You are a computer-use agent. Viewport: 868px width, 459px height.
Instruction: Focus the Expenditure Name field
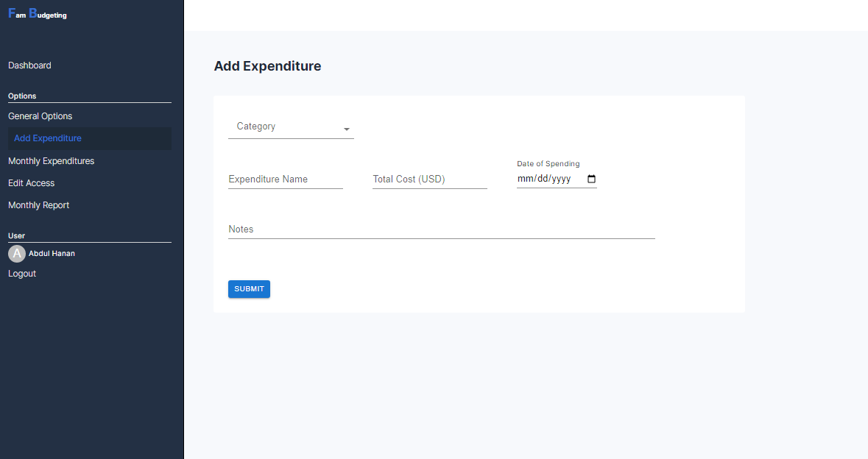click(x=285, y=179)
